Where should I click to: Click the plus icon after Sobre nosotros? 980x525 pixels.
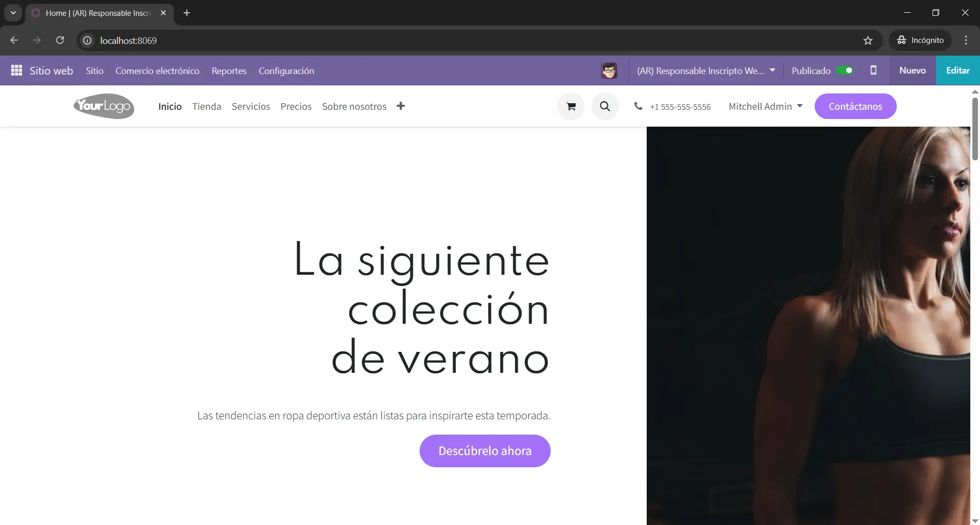coord(401,106)
